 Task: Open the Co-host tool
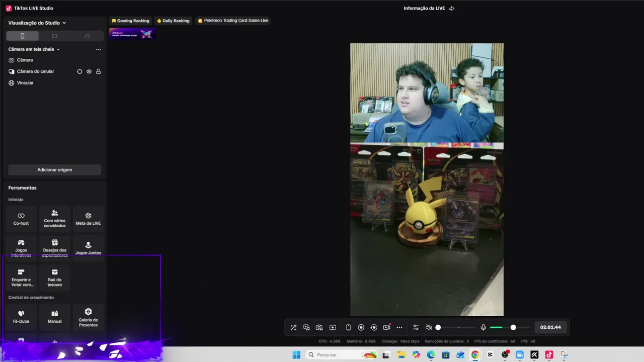pyautogui.click(x=21, y=219)
